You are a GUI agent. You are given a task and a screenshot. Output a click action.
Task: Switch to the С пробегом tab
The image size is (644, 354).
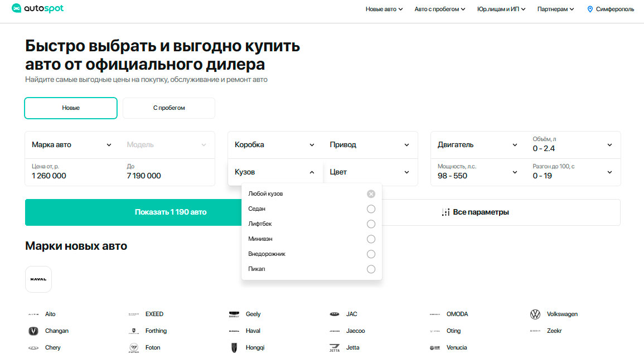click(169, 108)
